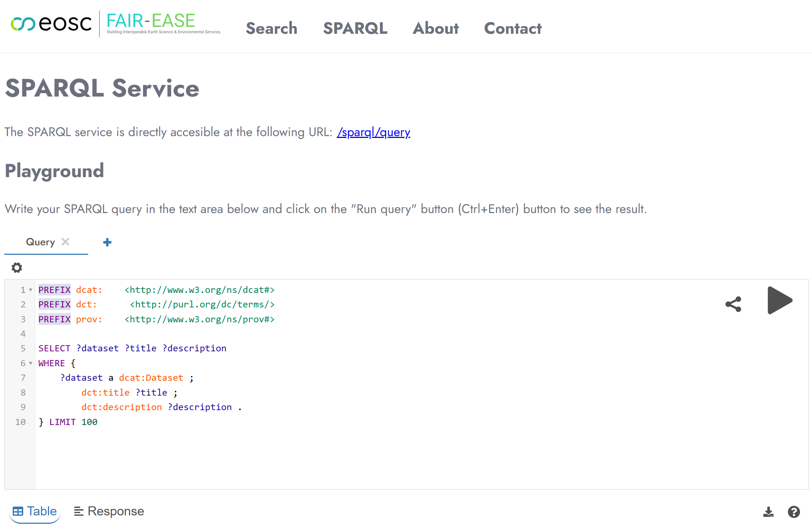Add a new query tab with the plus icon
Screen dimensions: 812x531
tap(107, 242)
